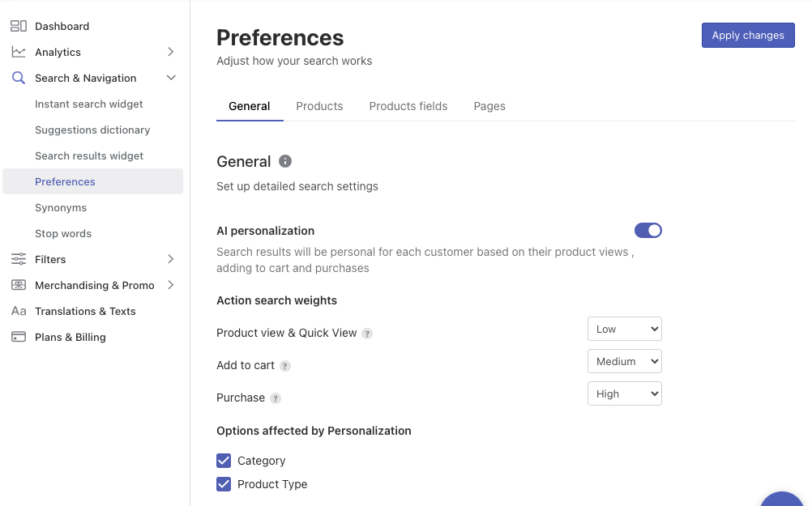Open Product view & Quick View weight dropdown

624,329
